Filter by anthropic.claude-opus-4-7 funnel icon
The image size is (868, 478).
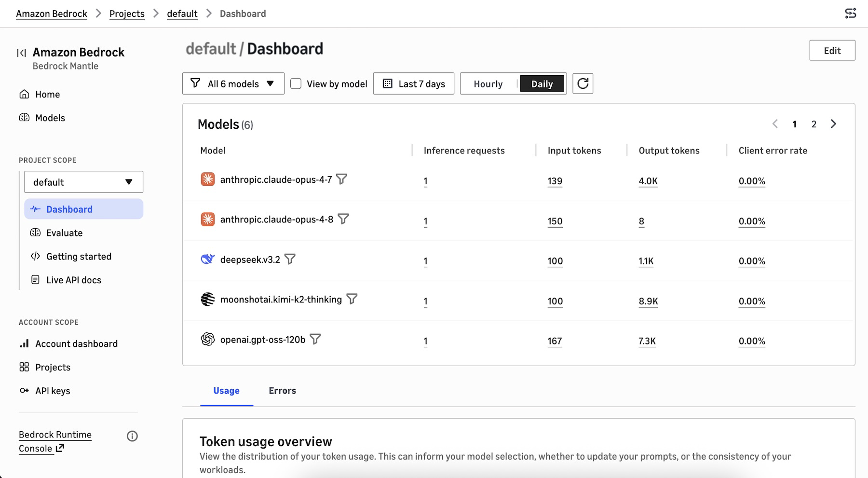(x=341, y=179)
